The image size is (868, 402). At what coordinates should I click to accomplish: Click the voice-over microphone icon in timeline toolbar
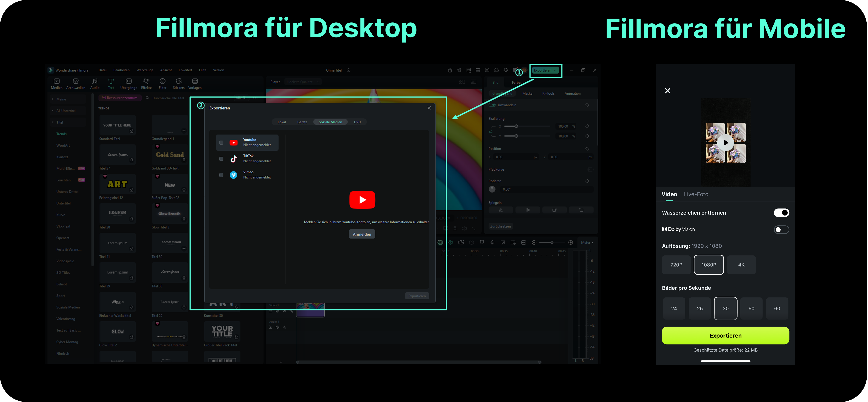(492, 242)
